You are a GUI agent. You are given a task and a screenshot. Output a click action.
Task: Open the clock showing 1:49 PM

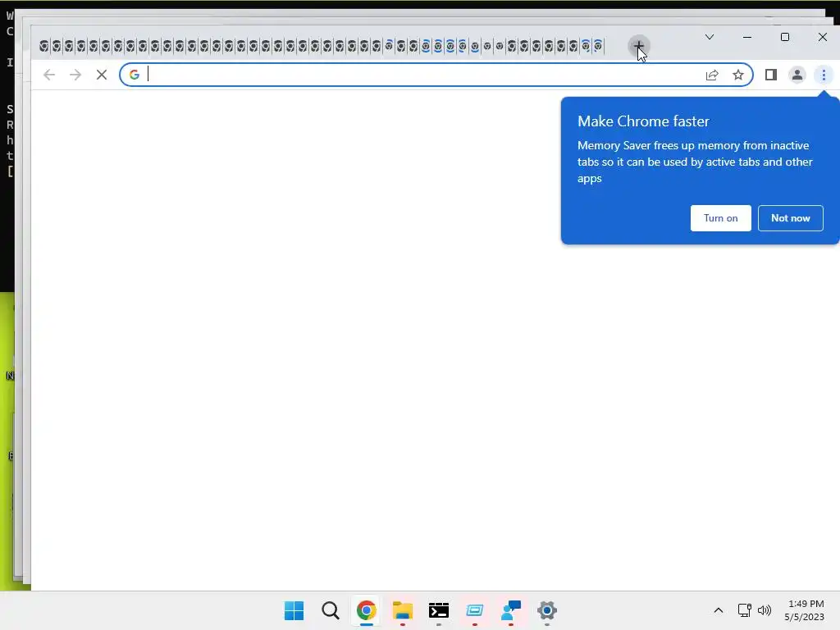click(804, 610)
